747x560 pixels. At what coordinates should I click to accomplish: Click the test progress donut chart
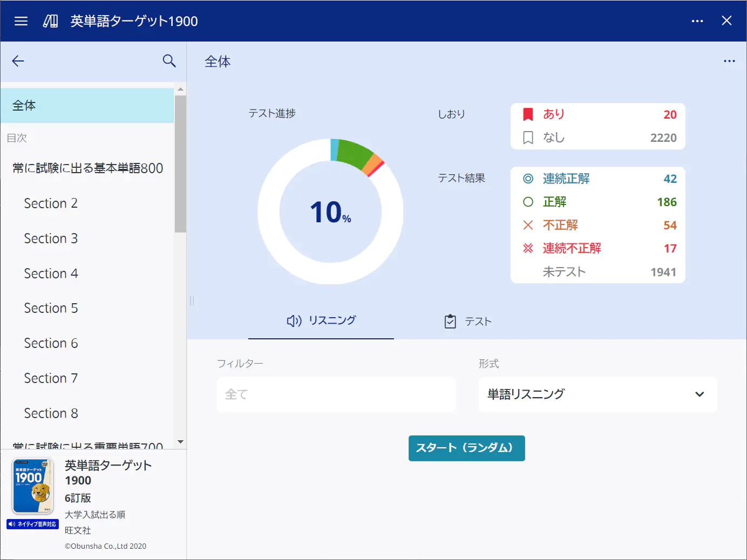[330, 211]
